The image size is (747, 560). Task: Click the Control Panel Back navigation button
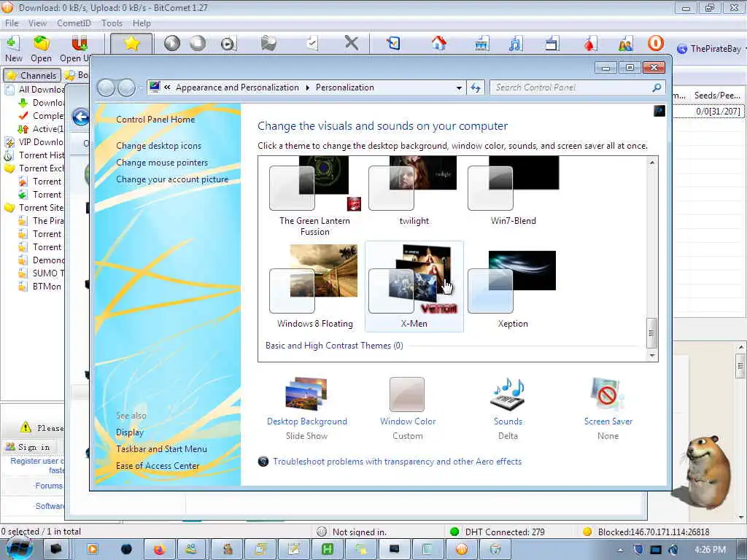(106, 87)
